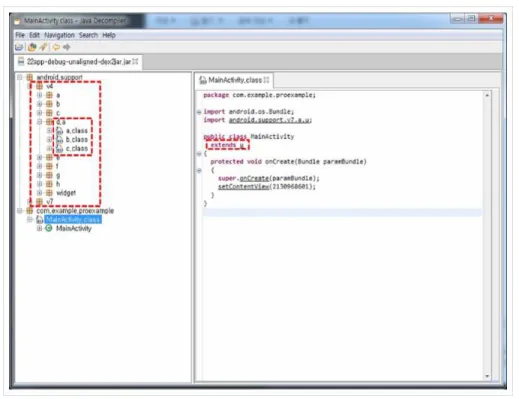Click the import android.os.Bundle line

tap(249, 112)
